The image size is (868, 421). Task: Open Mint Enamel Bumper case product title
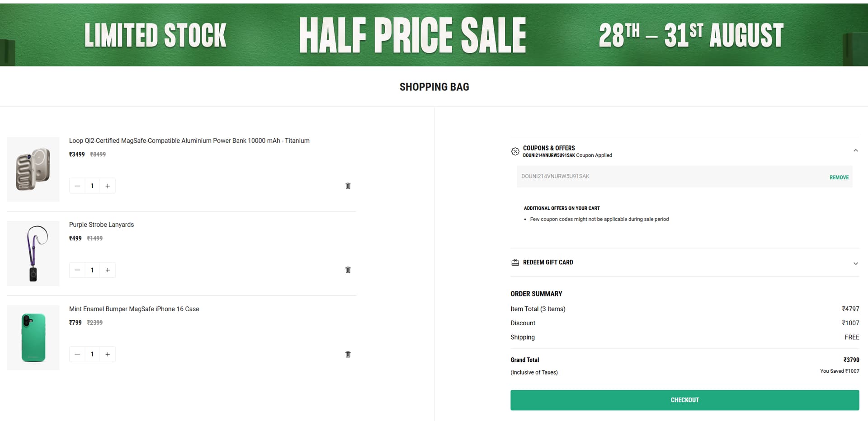(x=134, y=309)
